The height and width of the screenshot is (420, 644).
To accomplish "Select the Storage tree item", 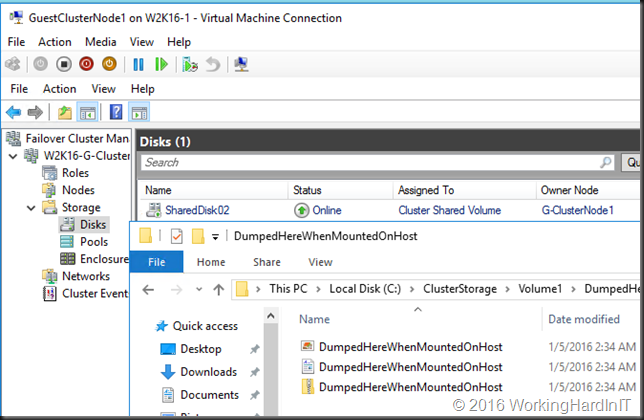I will point(81,207).
